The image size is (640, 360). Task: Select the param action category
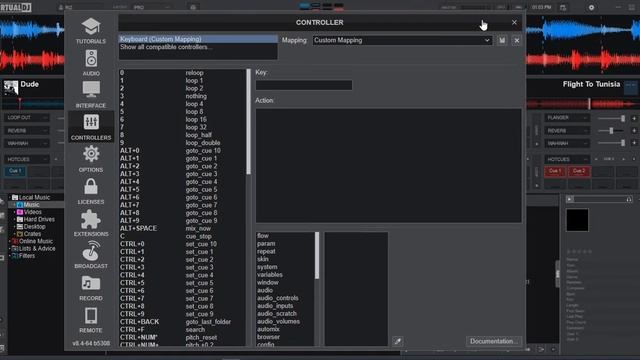285,244
